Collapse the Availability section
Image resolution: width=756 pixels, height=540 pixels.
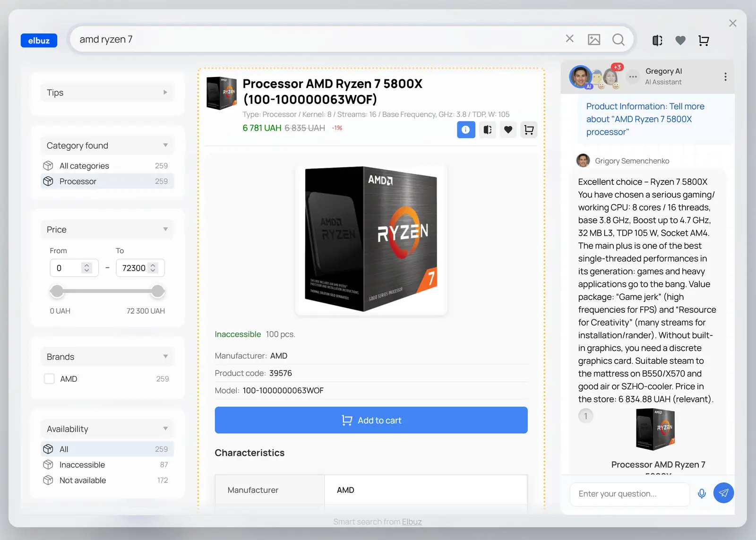[x=107, y=429]
